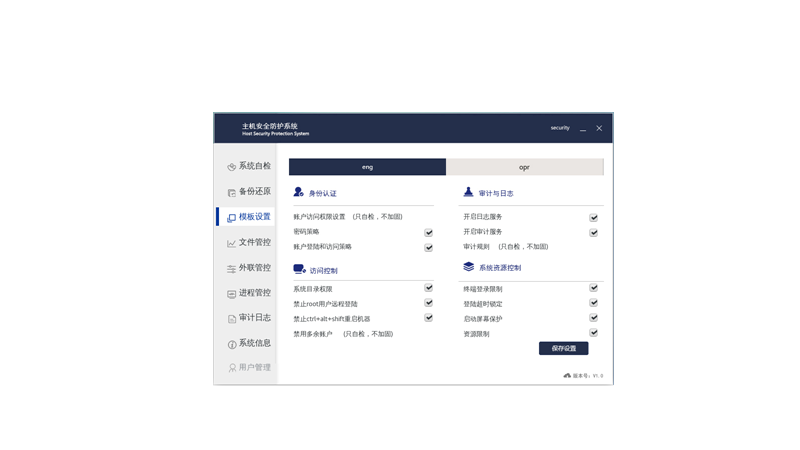Switch to the opr tab
800x450 pixels.
[x=525, y=167]
